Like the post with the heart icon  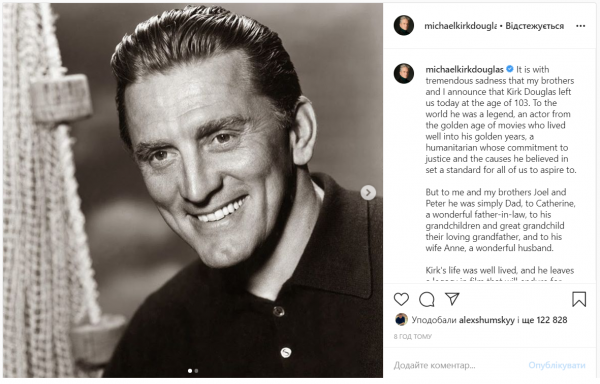click(x=401, y=299)
